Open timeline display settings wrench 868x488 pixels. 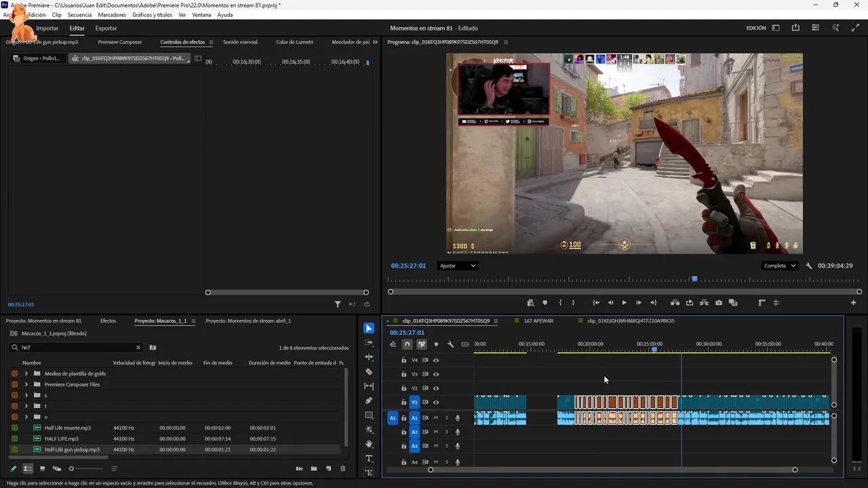[x=450, y=344]
